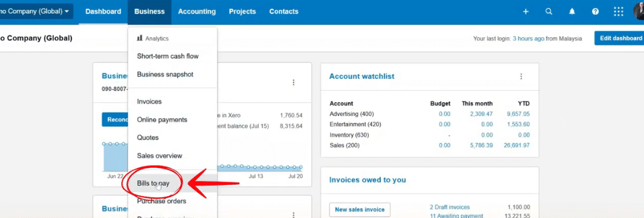Screen dimensions: 644x218
Task: Click the Entertainment (420) account row
Action: [x=430, y=124]
